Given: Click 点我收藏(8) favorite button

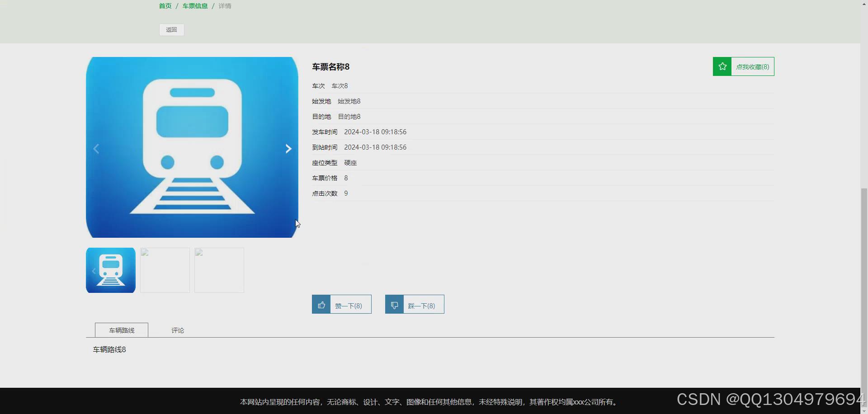Looking at the screenshot, I should click(x=744, y=66).
